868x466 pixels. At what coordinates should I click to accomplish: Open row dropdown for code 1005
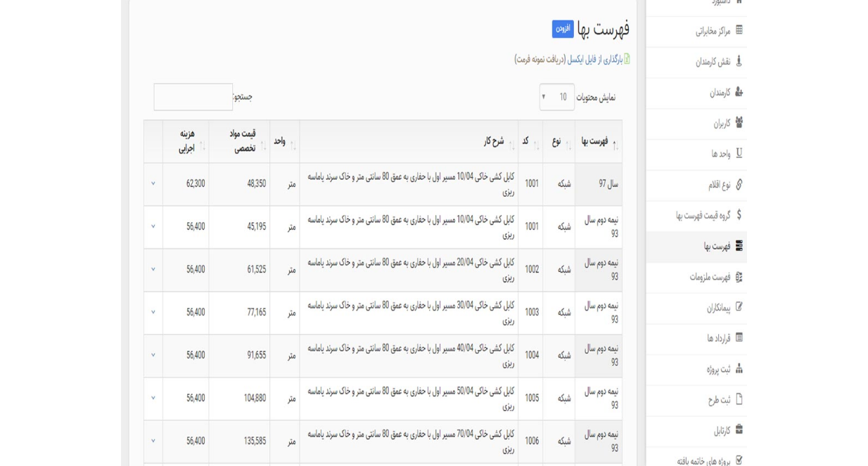(x=153, y=398)
